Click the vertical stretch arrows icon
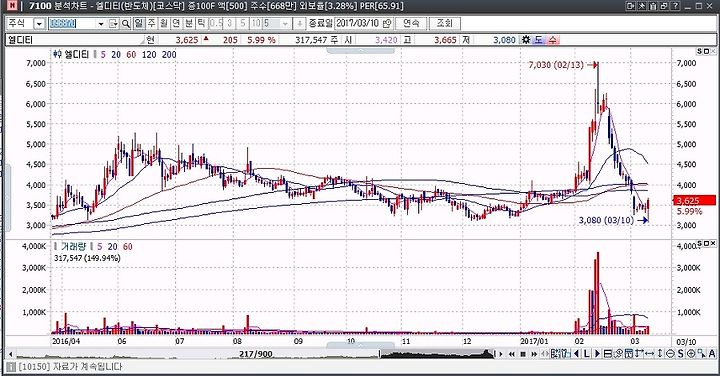This screenshot has height=376, width=720. [x=660, y=354]
